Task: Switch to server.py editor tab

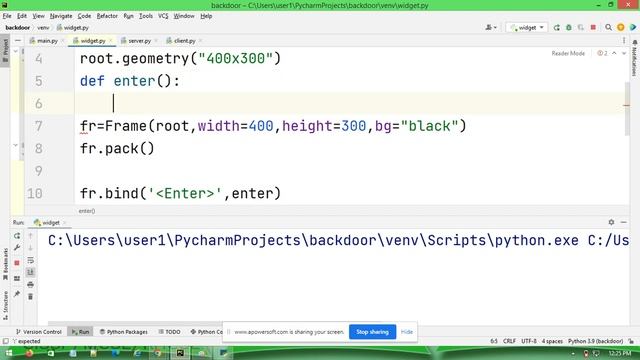Action: click(x=139, y=41)
